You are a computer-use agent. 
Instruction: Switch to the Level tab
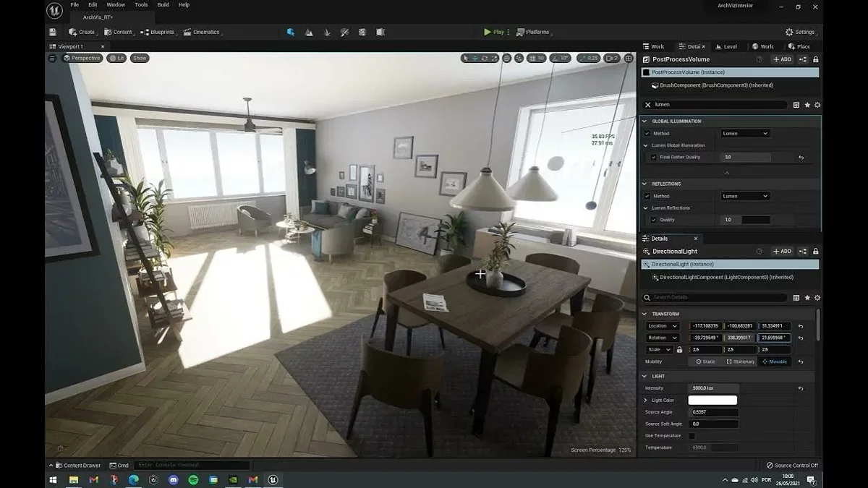(x=726, y=46)
